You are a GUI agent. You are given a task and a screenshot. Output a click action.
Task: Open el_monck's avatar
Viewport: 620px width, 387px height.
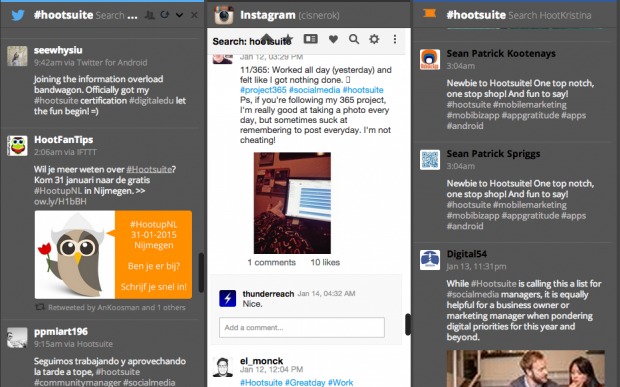click(x=223, y=367)
